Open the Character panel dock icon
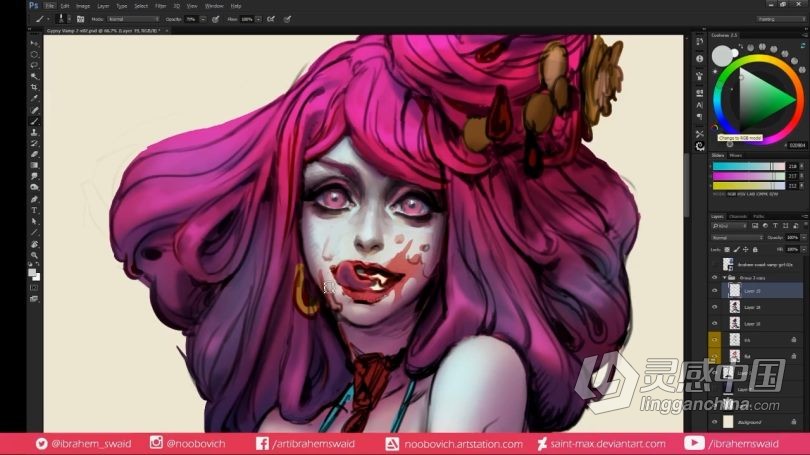This screenshot has width=810, height=455. point(699,105)
